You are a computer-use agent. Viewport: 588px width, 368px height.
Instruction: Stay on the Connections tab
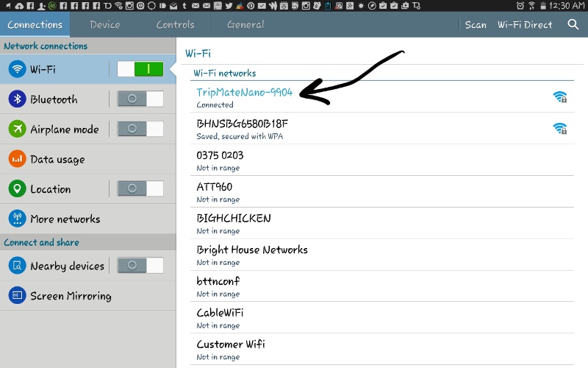[x=35, y=24]
